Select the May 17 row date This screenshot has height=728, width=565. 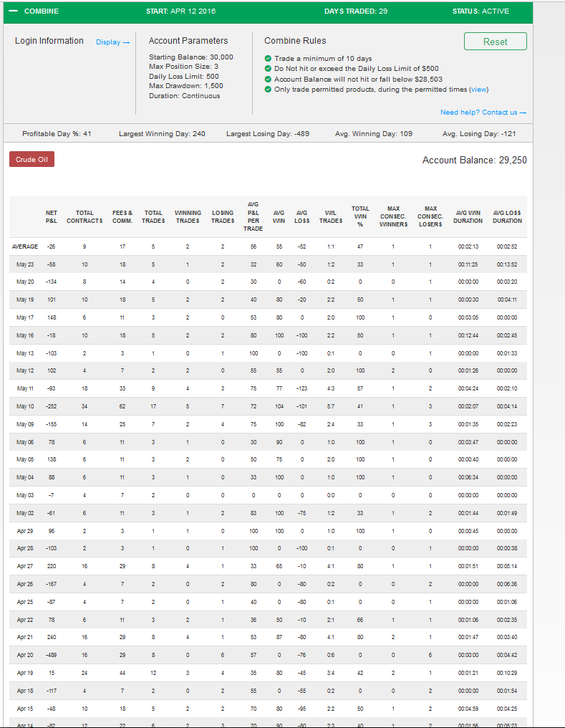[x=25, y=317]
